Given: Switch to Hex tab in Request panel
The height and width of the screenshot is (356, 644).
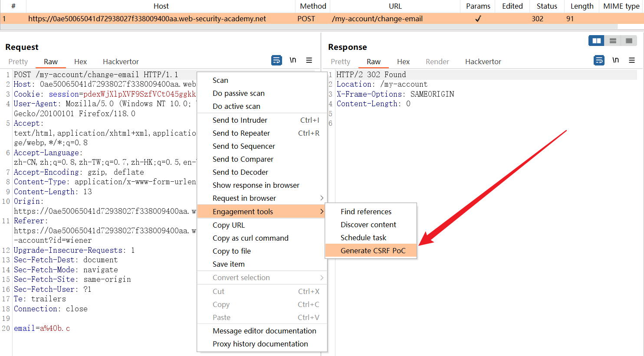Looking at the screenshot, I should (x=80, y=62).
